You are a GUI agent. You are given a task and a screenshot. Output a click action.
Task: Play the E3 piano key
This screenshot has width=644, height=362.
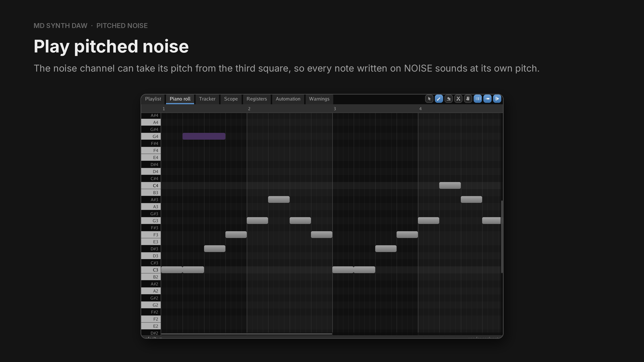pos(151,242)
